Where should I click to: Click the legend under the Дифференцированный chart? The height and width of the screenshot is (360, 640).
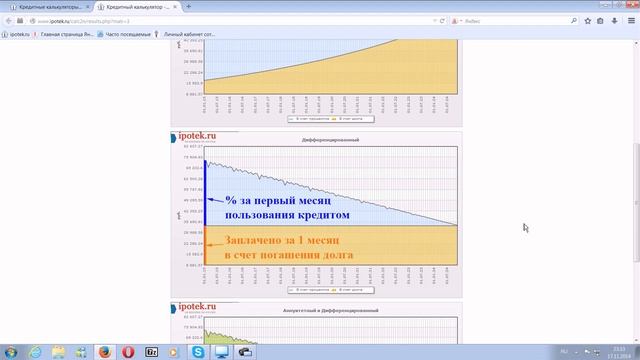[x=331, y=290]
